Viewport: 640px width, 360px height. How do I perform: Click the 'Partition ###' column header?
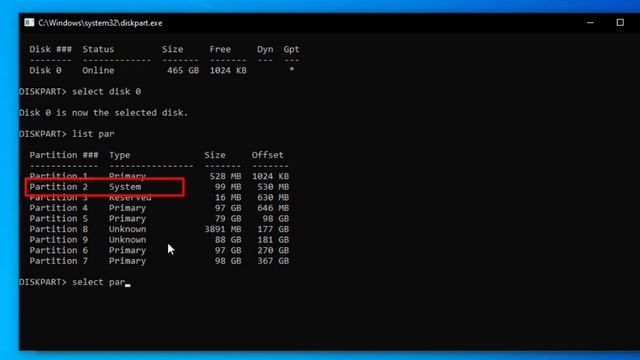click(x=64, y=155)
